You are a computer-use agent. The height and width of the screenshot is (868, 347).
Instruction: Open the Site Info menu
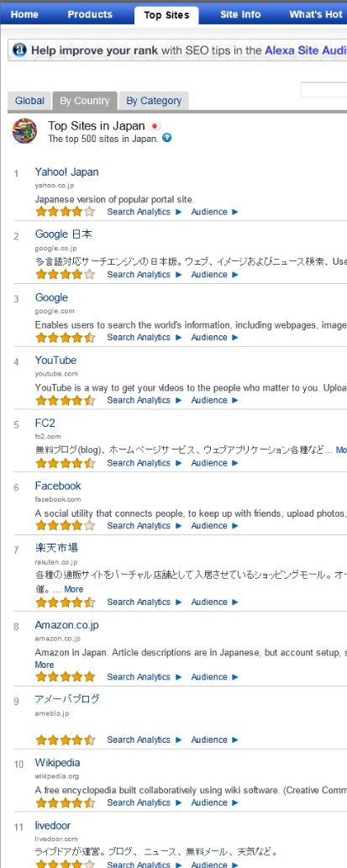tap(240, 14)
